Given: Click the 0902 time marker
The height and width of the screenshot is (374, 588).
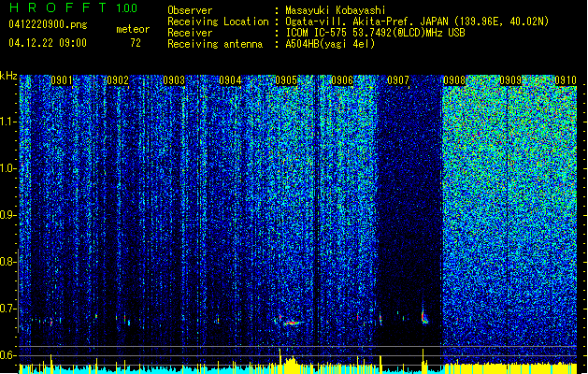Looking at the screenshot, I should 118,80.
